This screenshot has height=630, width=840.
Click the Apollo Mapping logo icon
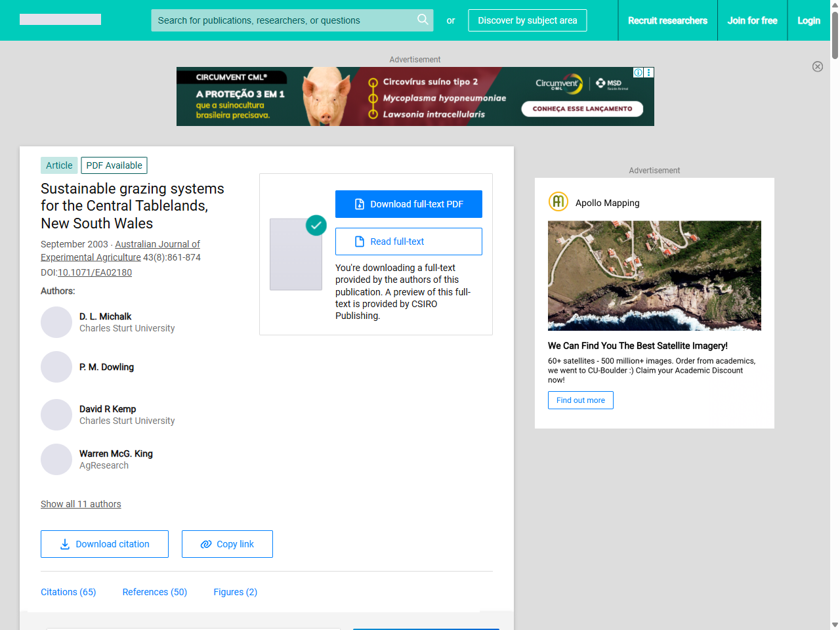pyautogui.click(x=558, y=202)
